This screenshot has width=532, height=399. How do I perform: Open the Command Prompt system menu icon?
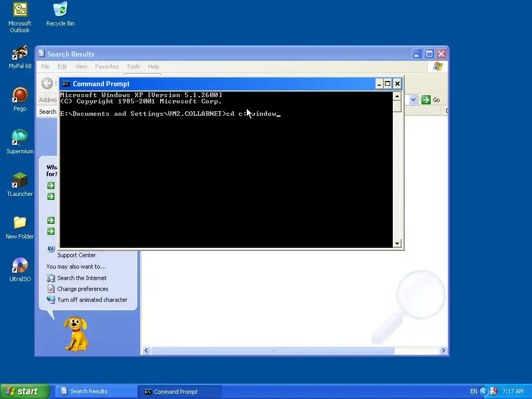tap(65, 84)
